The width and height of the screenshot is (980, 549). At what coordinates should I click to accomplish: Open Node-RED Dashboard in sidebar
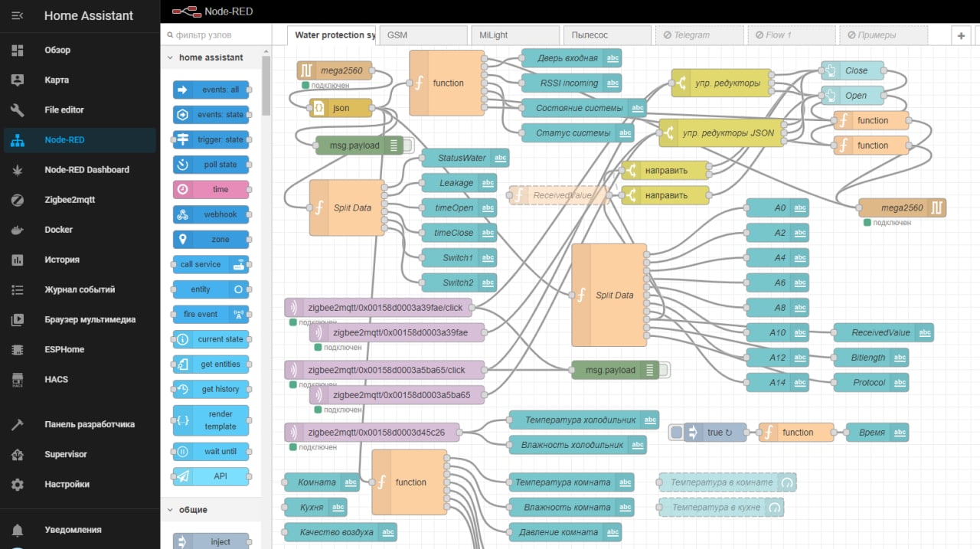80,169
